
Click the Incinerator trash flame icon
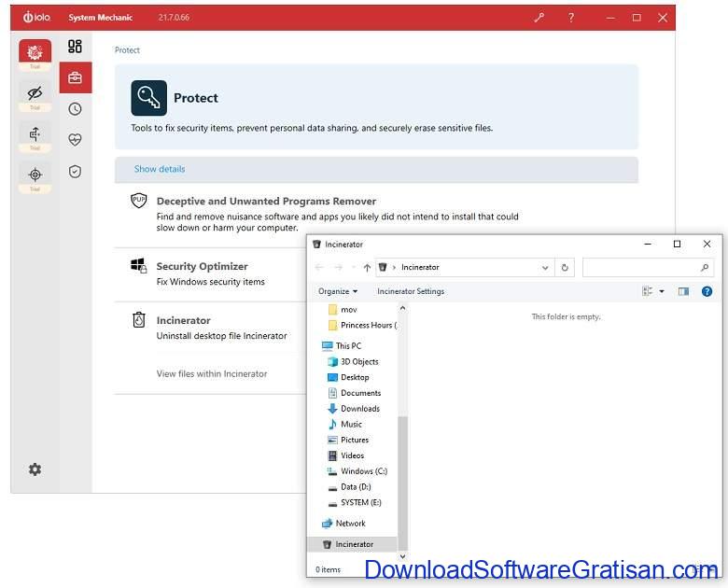point(139,320)
